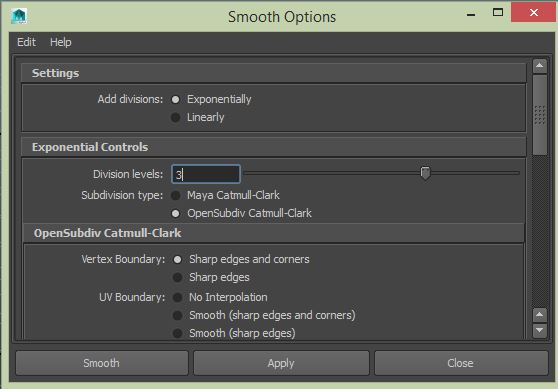
Task: Click the lower scroll up arrow
Action: tap(539, 315)
